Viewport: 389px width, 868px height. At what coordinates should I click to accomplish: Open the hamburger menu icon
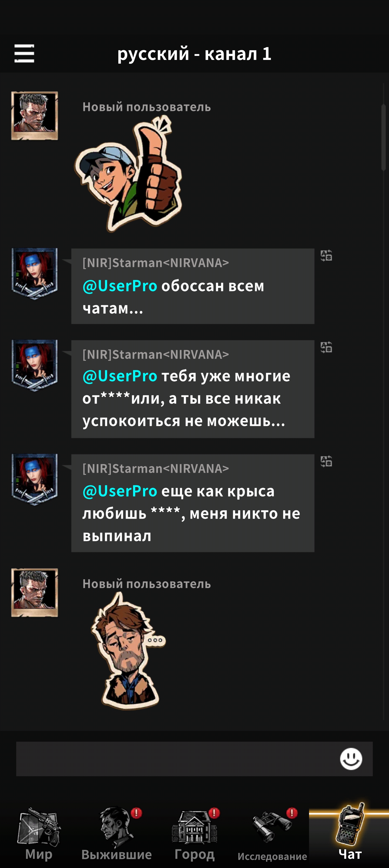(x=24, y=54)
